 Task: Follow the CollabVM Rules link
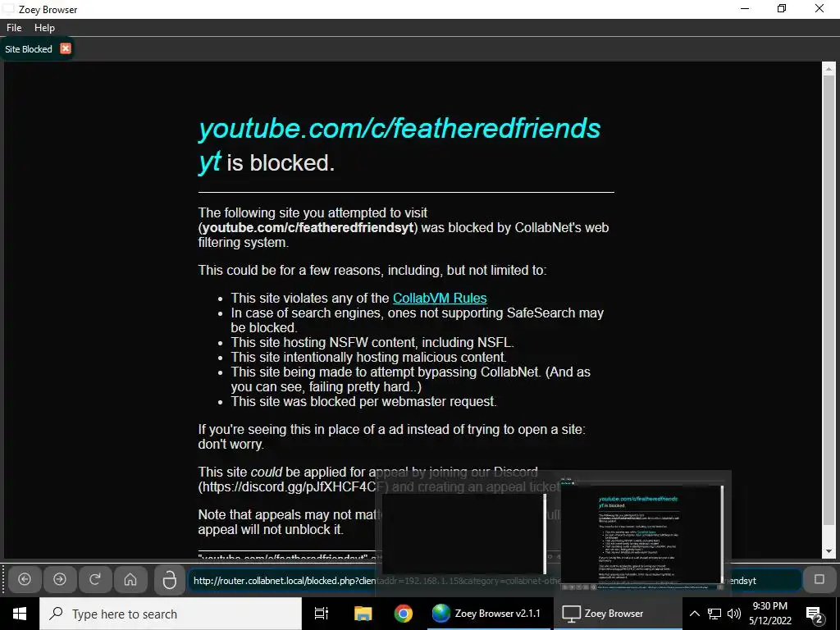pyautogui.click(x=440, y=298)
